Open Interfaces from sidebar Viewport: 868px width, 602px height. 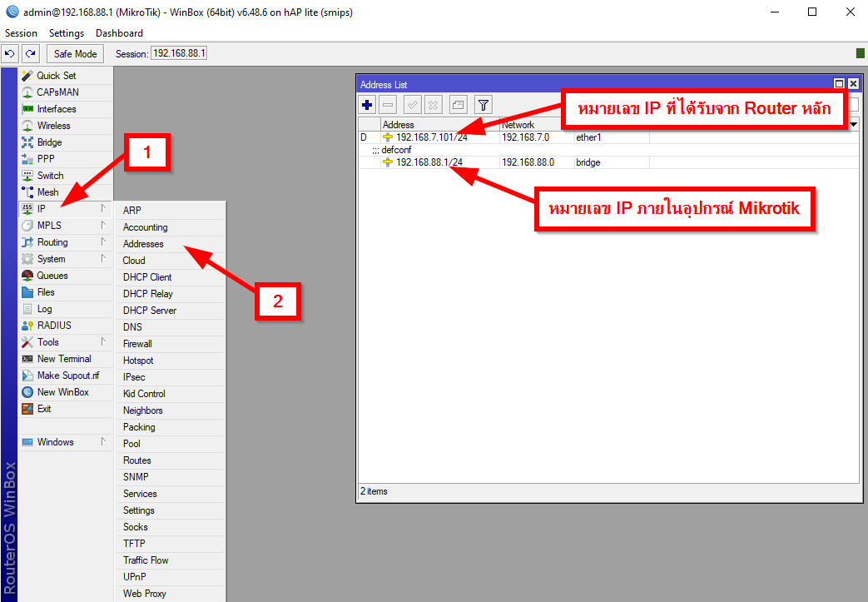[65, 108]
